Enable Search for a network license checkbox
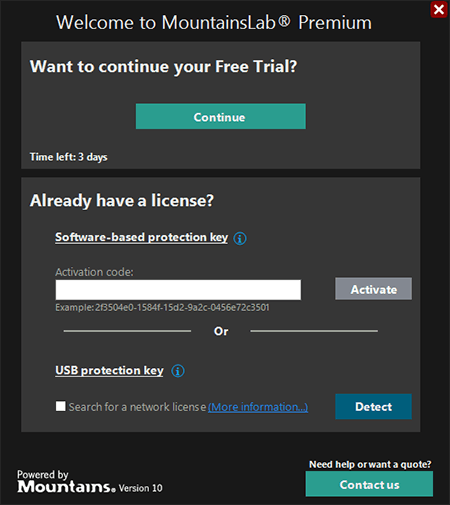Viewport: 450px width, 505px height. pyautogui.click(x=61, y=406)
